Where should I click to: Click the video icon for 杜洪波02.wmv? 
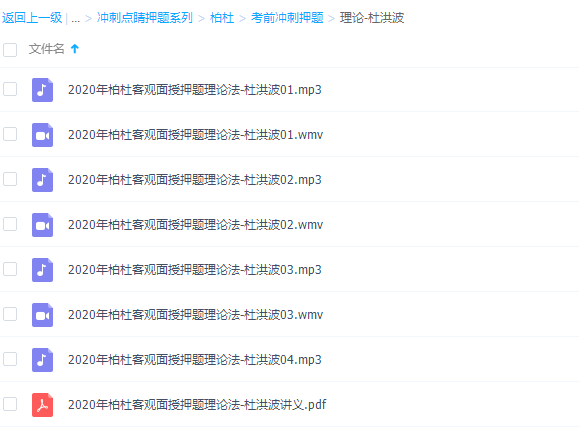[x=42, y=225]
